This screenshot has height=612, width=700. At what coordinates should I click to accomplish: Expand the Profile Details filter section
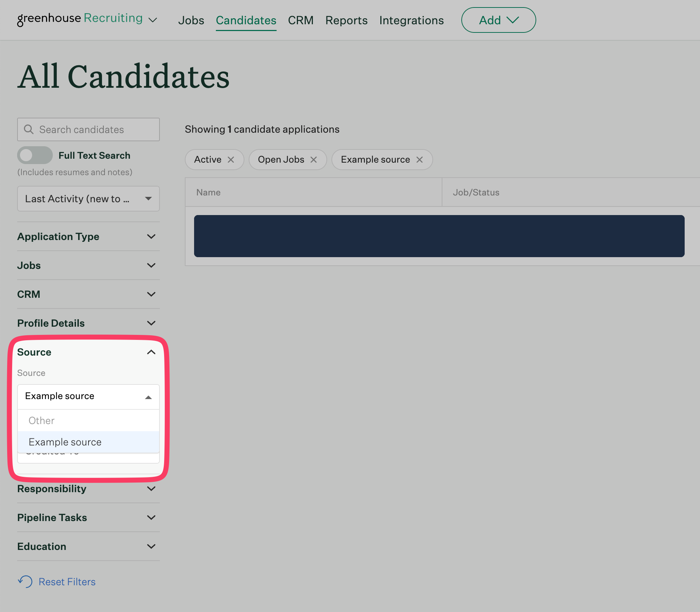point(88,323)
